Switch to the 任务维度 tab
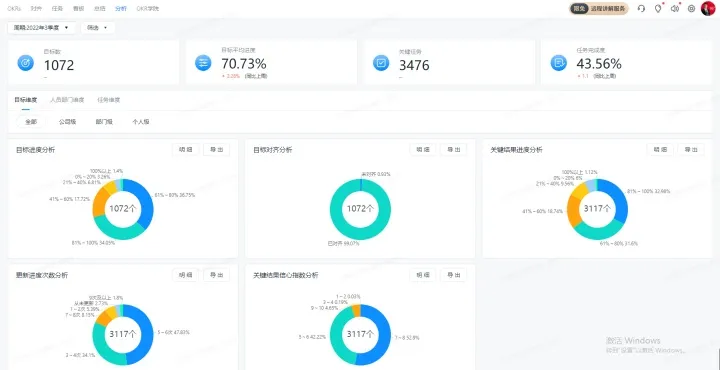Viewport: 720px width, 370px height. tap(109, 100)
